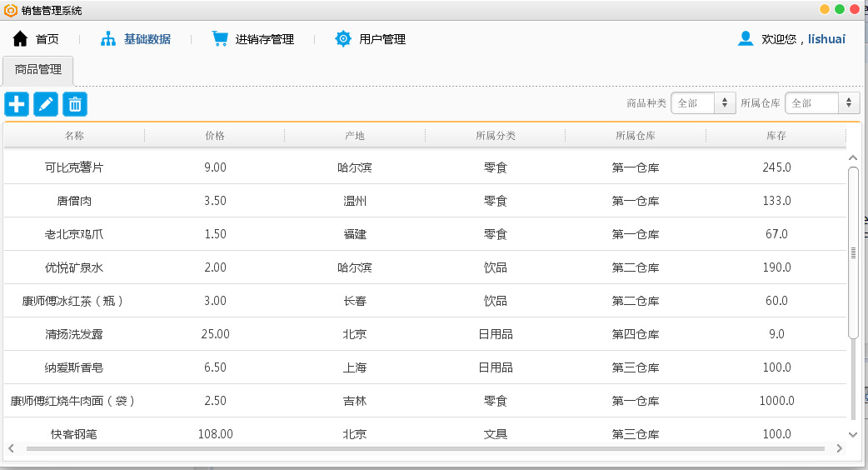The width and height of the screenshot is (868, 470).
Task: Click the blue plus add-product icon
Action: click(17, 104)
